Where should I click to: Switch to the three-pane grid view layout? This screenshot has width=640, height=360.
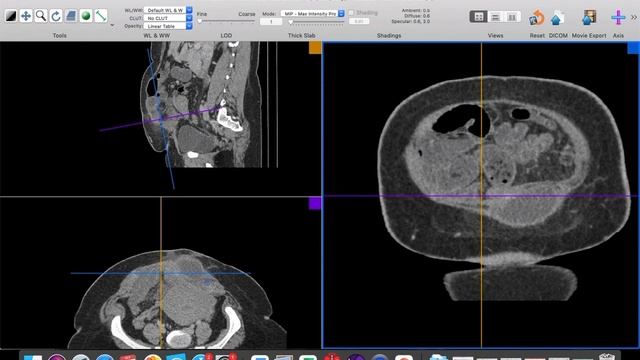click(x=478, y=17)
